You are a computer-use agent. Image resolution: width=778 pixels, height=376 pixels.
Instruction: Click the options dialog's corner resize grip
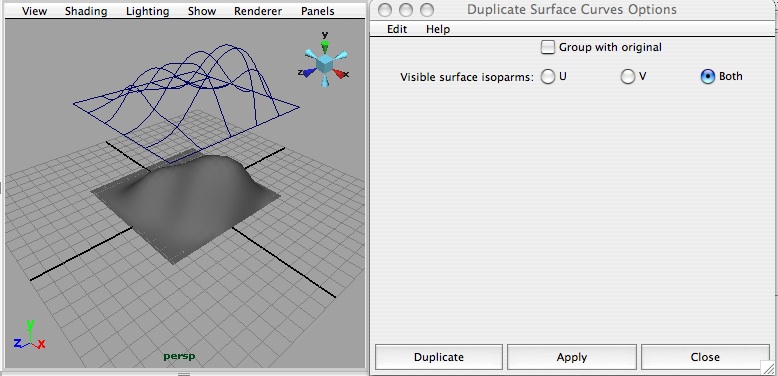(768, 367)
